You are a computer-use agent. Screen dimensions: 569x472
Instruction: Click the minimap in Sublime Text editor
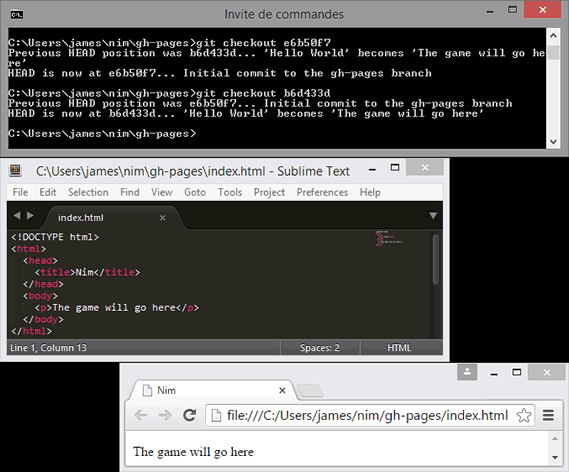389,238
